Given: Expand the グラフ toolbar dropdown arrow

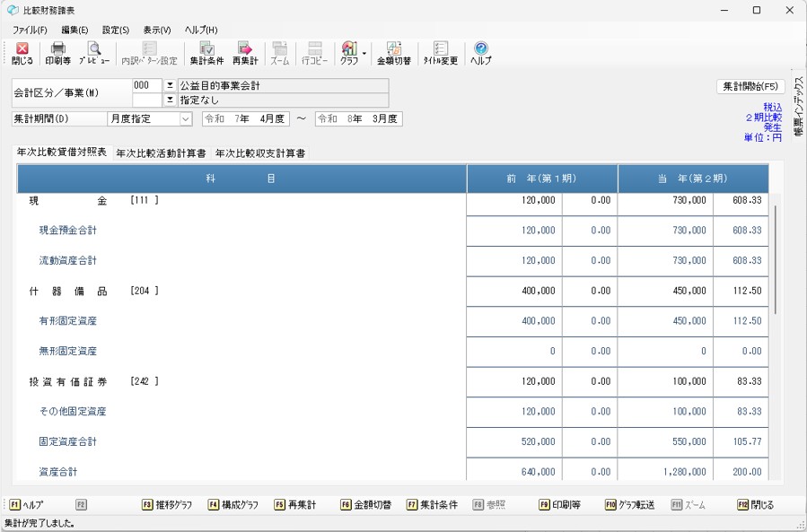Looking at the screenshot, I should (x=364, y=53).
